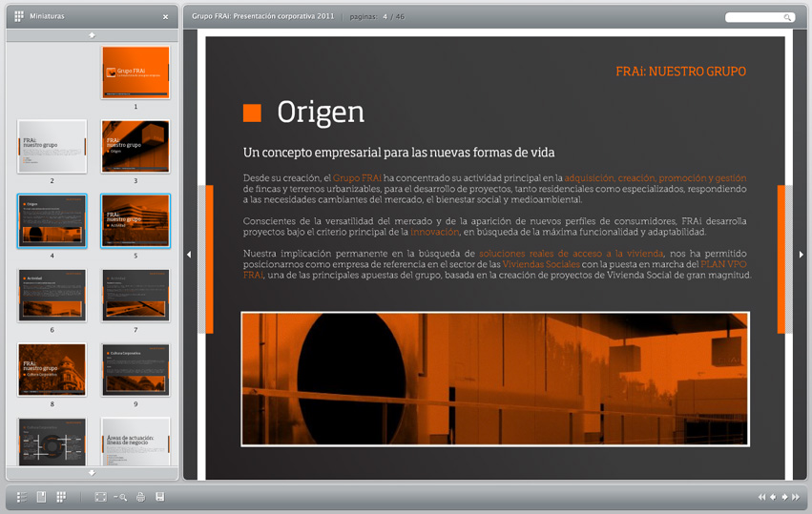Click the Origen heading on the page
Screen dimensions: 812x514
tap(321, 113)
